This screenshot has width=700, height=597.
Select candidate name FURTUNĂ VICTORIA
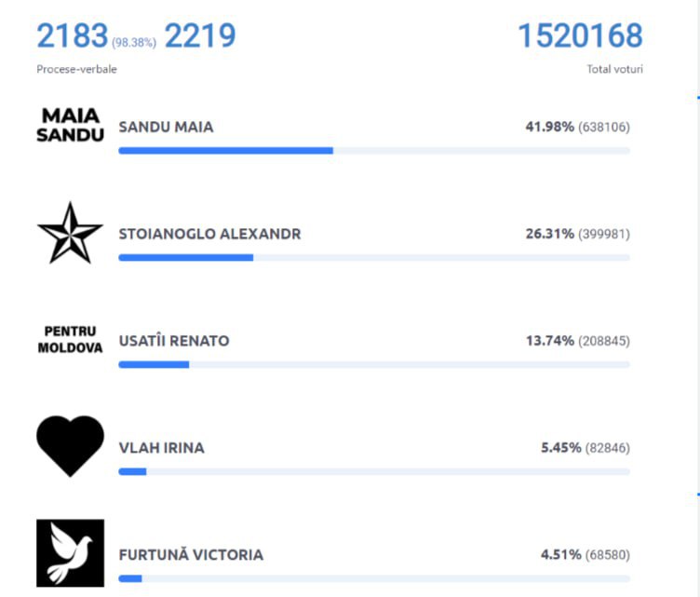click(191, 554)
